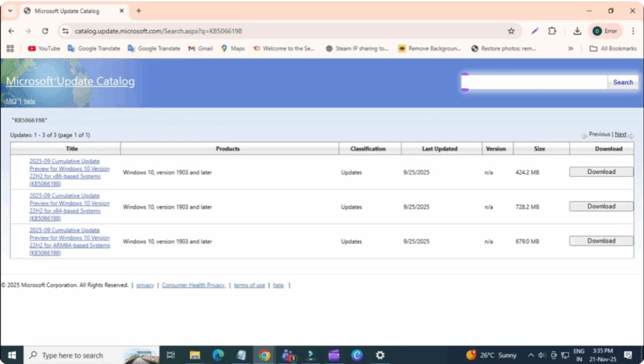Viewport: 644px width, 364px height.
Task: Open the FAQ link
Action: tap(11, 101)
